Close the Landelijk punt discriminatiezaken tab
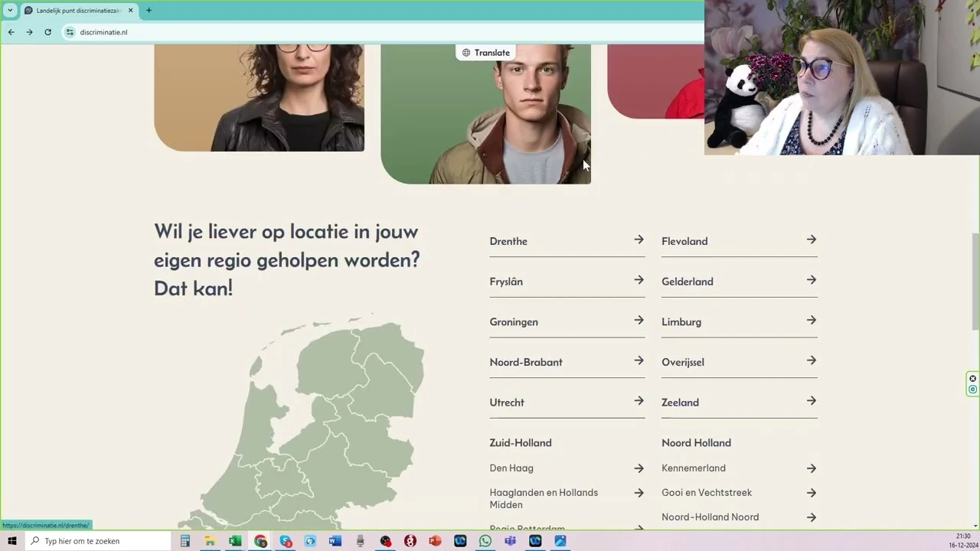Image resolution: width=980 pixels, height=551 pixels. tap(130, 11)
